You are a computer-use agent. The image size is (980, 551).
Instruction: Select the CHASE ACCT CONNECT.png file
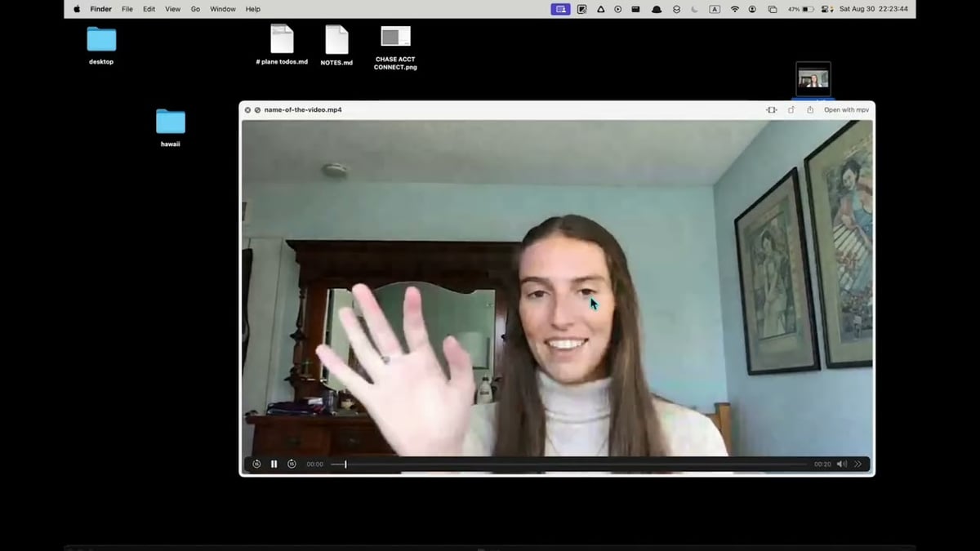click(395, 48)
